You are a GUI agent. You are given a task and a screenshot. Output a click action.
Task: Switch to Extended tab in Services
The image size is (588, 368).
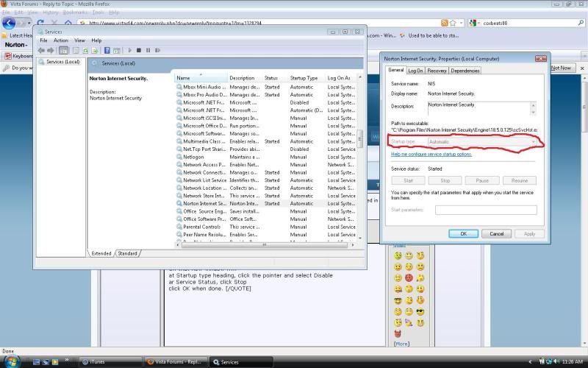click(101, 253)
